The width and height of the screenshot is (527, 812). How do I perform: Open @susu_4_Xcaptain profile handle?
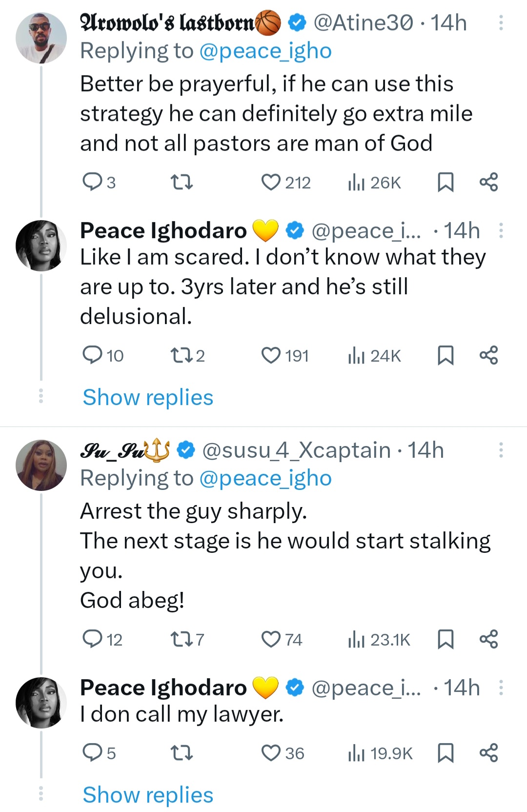tap(296, 450)
